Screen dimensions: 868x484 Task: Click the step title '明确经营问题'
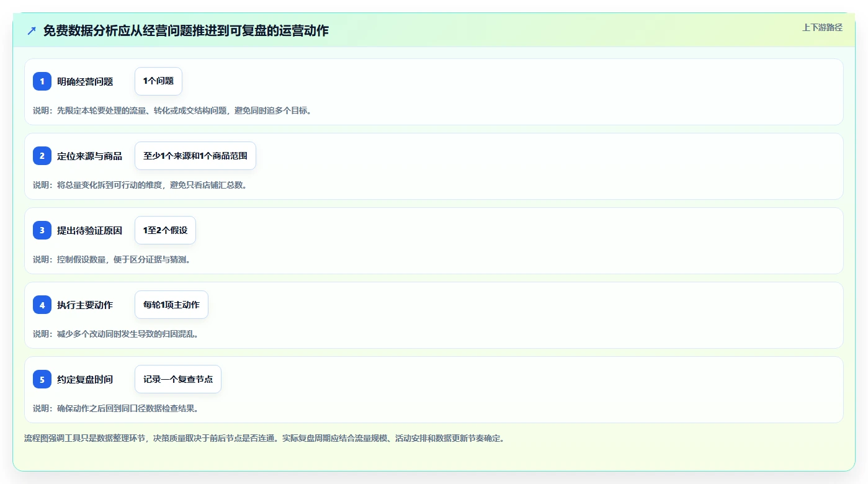pos(85,81)
